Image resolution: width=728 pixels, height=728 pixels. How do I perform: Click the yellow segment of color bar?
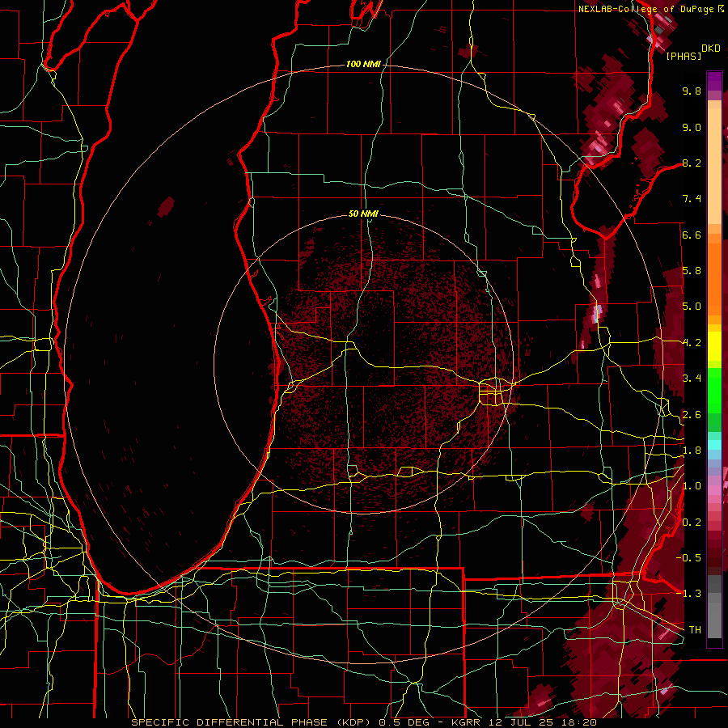(714, 347)
